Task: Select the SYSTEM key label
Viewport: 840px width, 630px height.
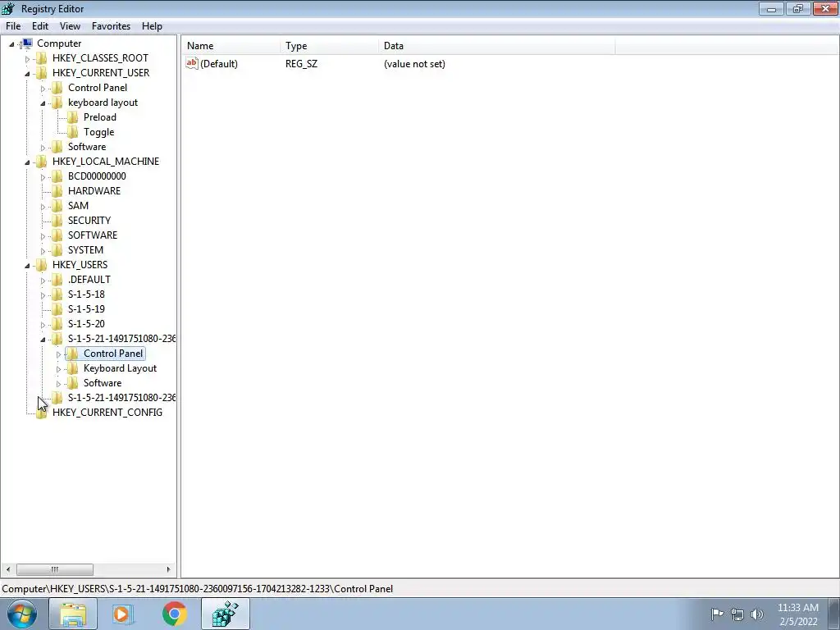Action: tap(85, 250)
